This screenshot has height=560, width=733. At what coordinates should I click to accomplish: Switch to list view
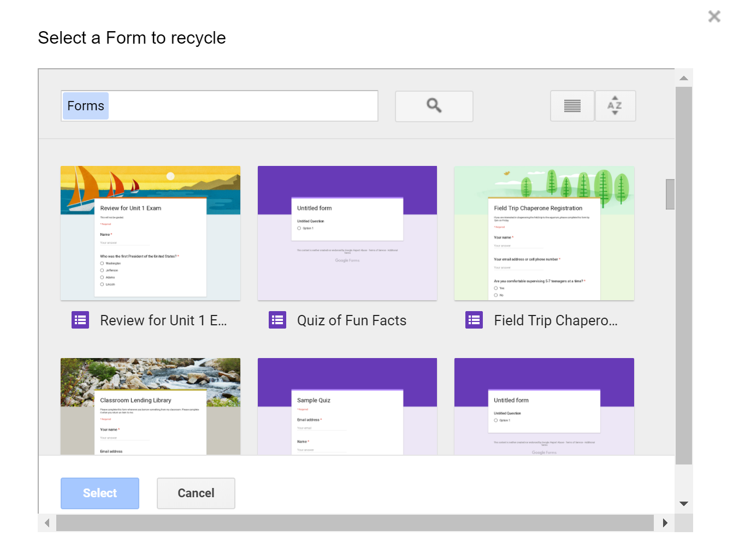tap(572, 106)
